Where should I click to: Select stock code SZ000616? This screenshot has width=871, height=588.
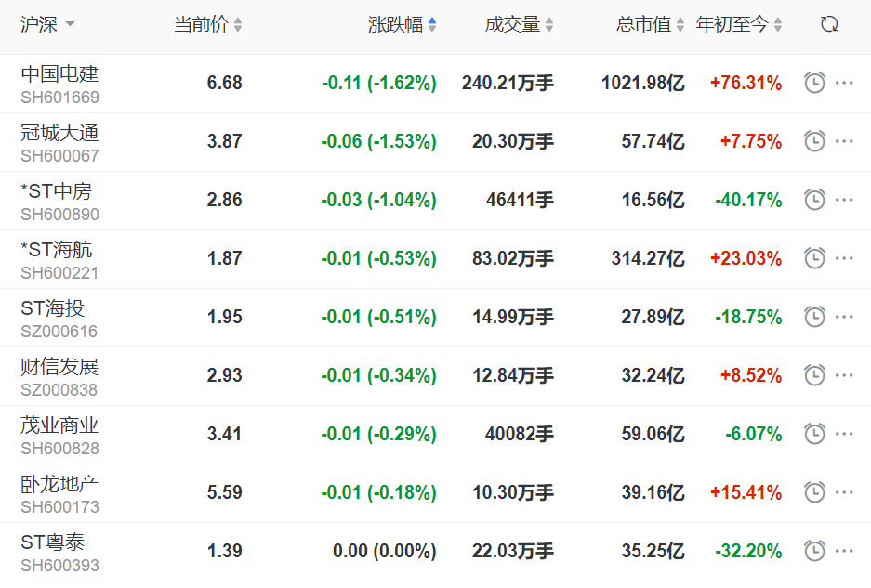pyautogui.click(x=59, y=332)
